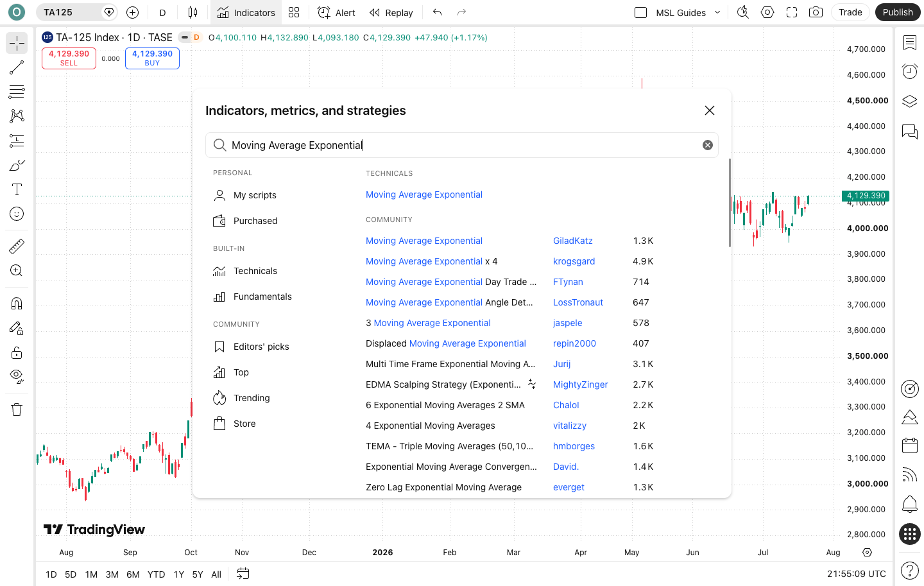
Task: Open the chart patterns tool
Action: point(17,116)
